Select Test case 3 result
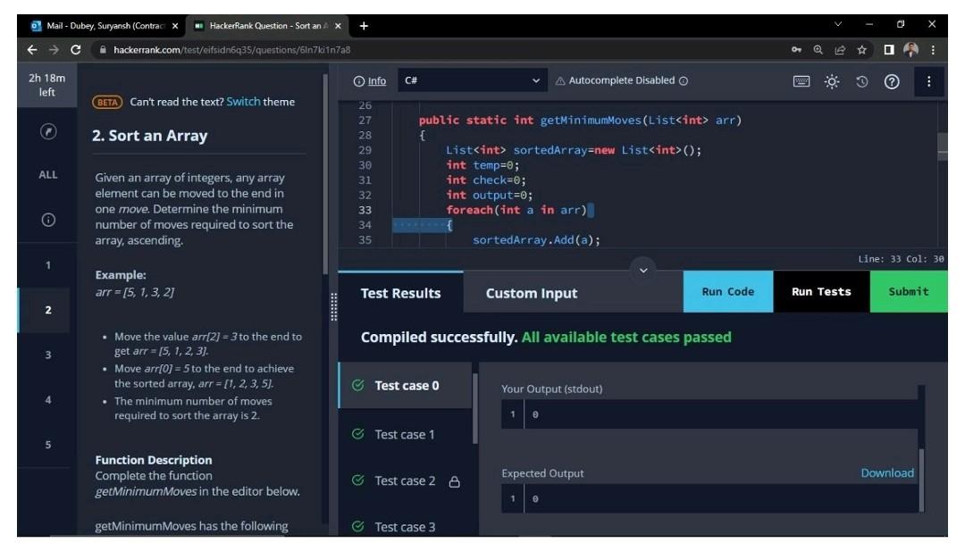The width and height of the screenshot is (965, 560). 405,527
